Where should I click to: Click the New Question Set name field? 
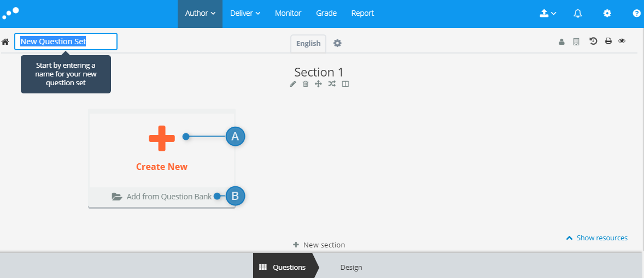(x=66, y=42)
